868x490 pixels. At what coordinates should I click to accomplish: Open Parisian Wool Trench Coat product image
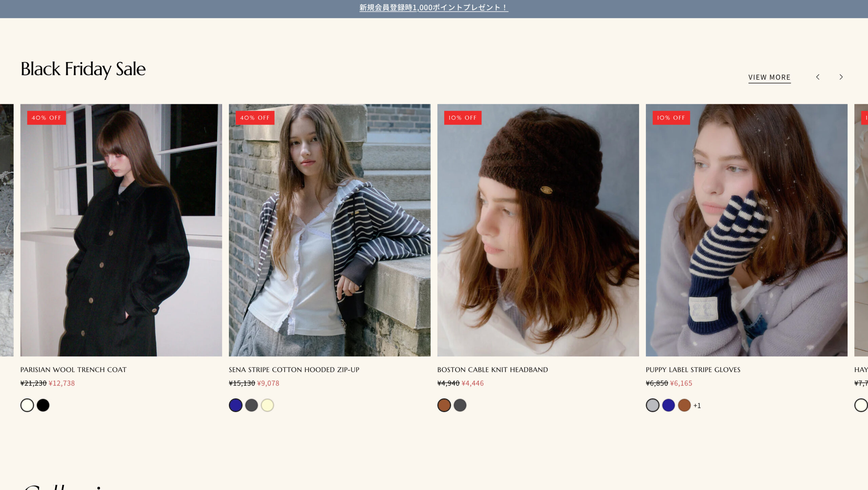[x=121, y=230]
